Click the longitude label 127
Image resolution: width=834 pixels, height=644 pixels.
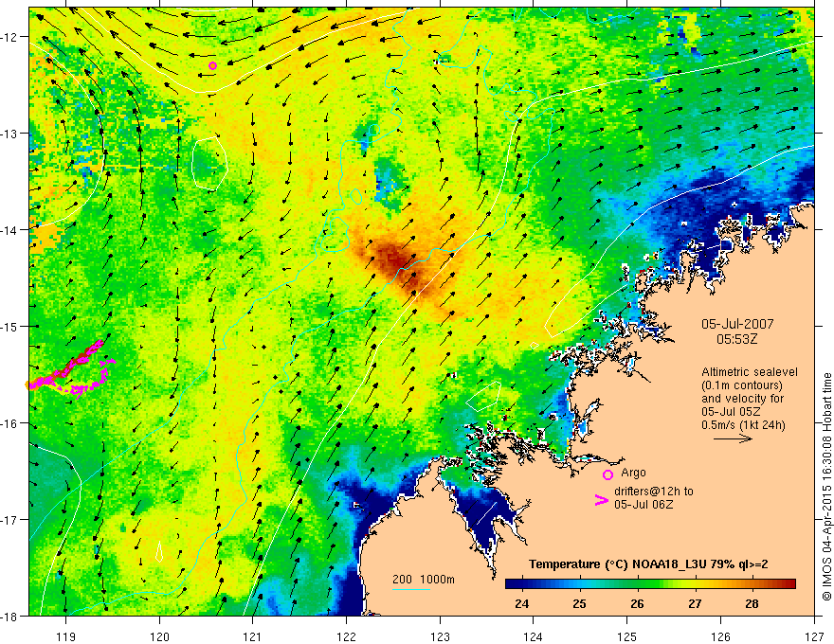[814, 635]
